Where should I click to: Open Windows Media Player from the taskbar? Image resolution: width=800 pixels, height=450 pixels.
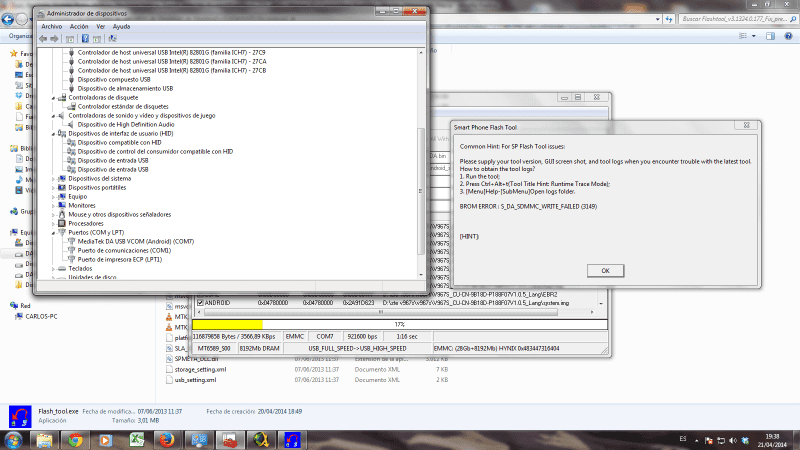click(x=106, y=440)
